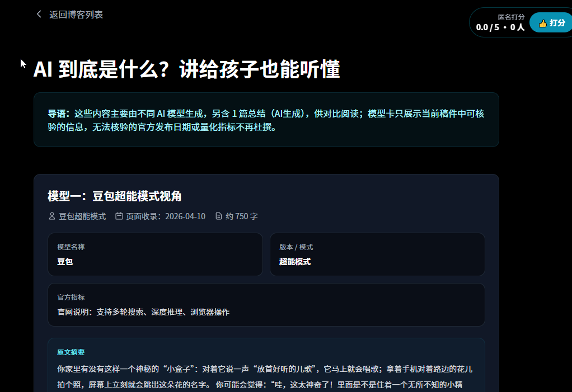Click the page title AI 到底是什么
This screenshot has height=392, width=572.
pyautogui.click(x=187, y=70)
